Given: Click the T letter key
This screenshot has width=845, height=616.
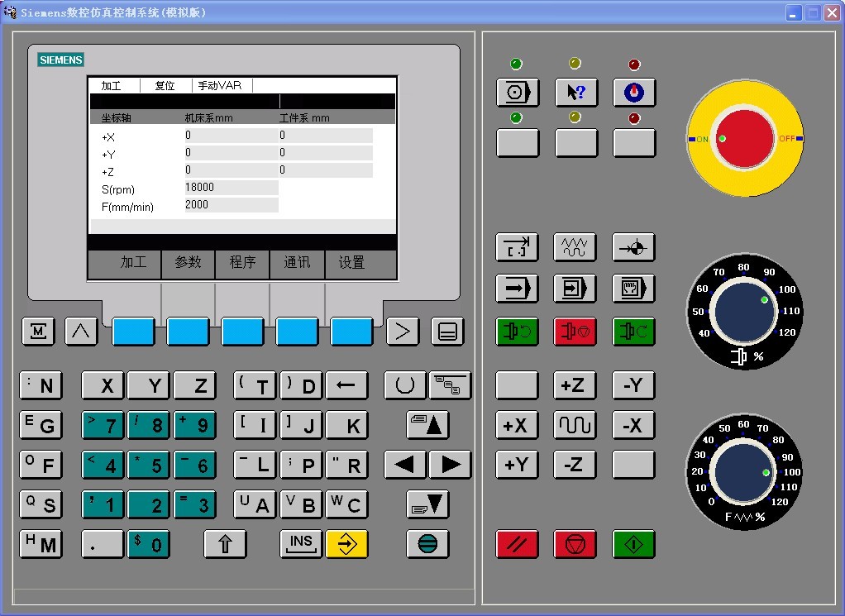Looking at the screenshot, I should [255, 384].
